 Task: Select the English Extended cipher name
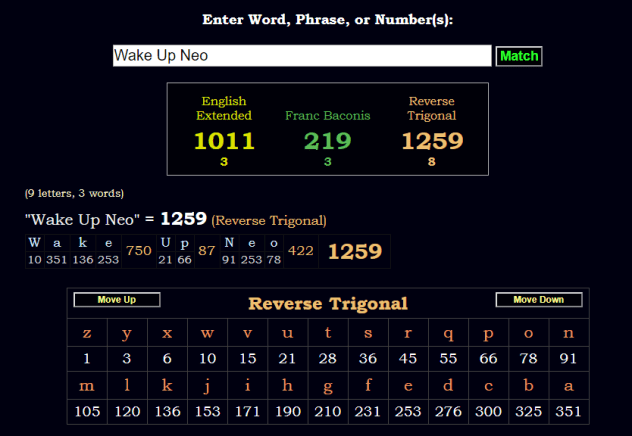coord(223,108)
